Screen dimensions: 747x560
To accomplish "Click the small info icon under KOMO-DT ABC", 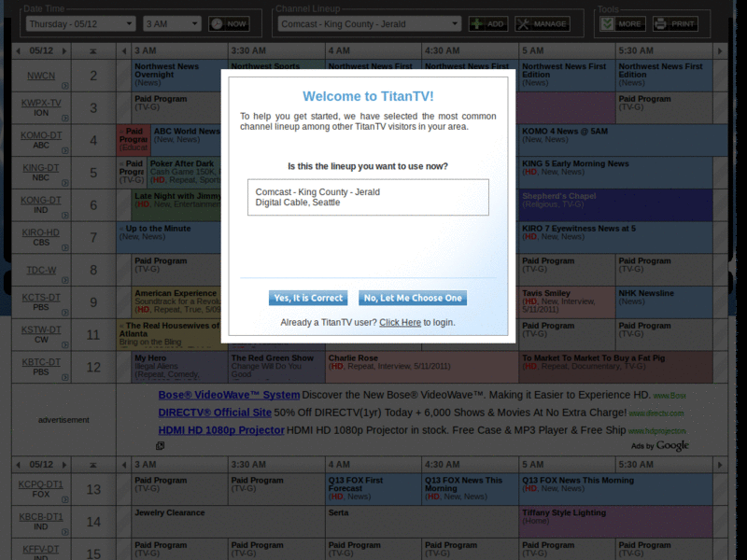I will [x=65, y=150].
